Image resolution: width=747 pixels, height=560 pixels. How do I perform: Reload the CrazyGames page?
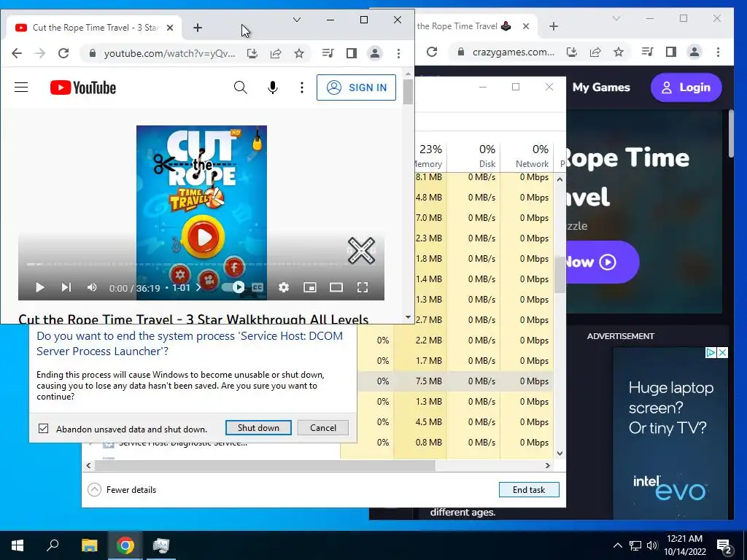pos(432,52)
